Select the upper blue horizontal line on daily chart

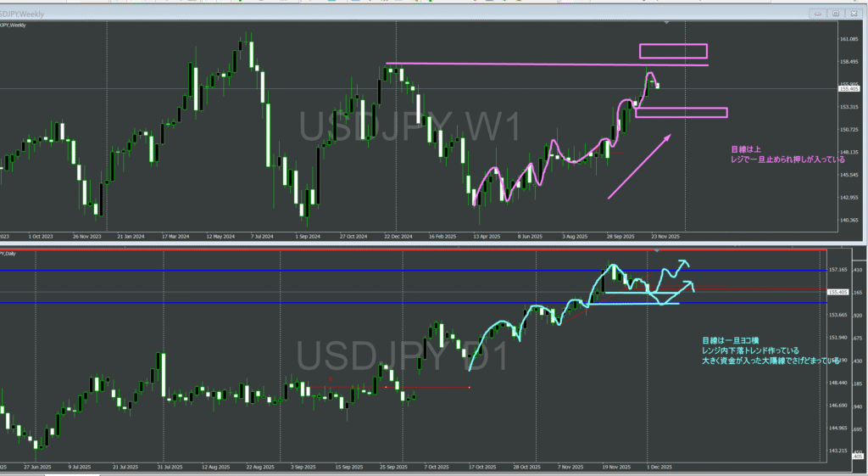tap(254, 271)
